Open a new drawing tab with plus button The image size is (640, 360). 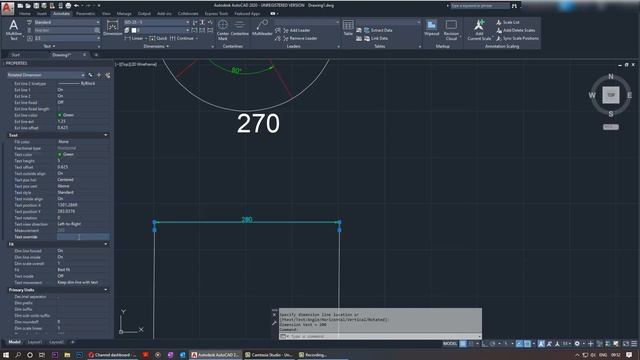pyautogui.click(x=96, y=55)
